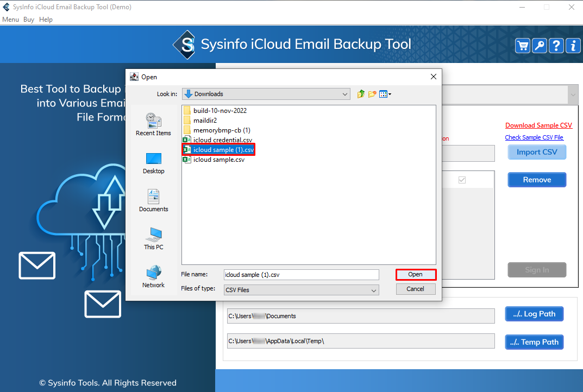Open Files of type CSV dropdown

[x=374, y=290]
